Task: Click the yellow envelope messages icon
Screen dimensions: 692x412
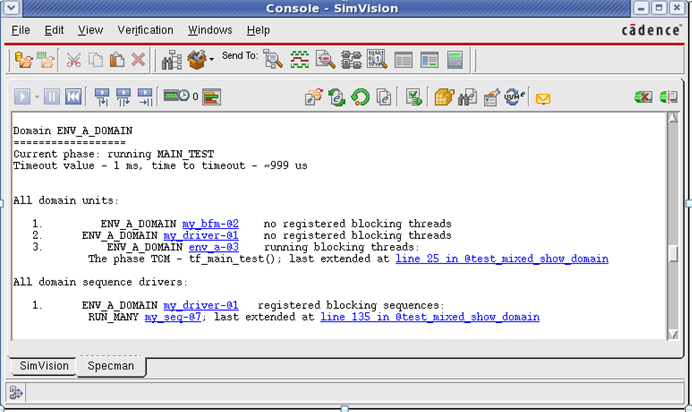Action: point(543,99)
